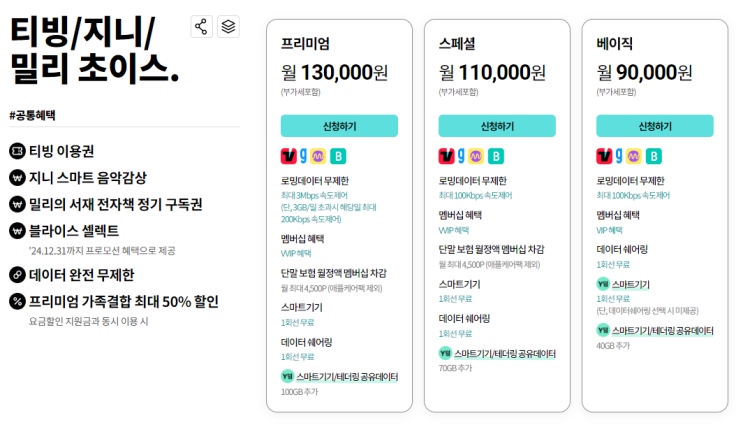Click the Millie logo in 베이직 plan
The image size is (743, 439).
pos(635,156)
